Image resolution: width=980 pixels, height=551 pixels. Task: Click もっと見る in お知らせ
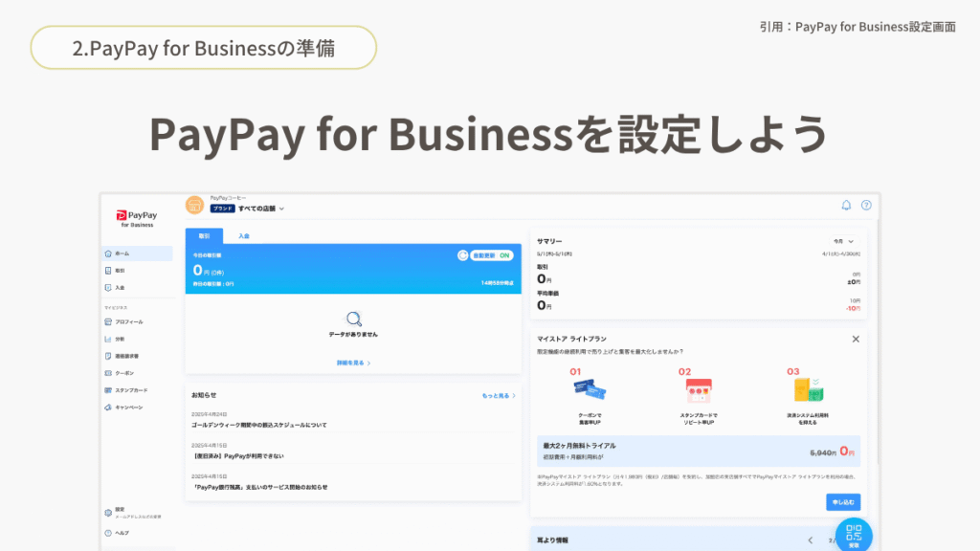498,395
